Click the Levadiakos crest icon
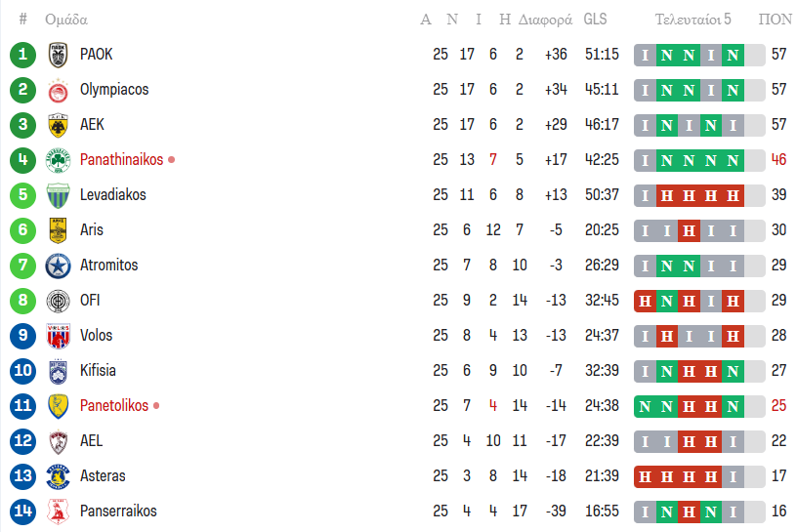Image resolution: width=797 pixels, height=532 pixels. (x=58, y=195)
